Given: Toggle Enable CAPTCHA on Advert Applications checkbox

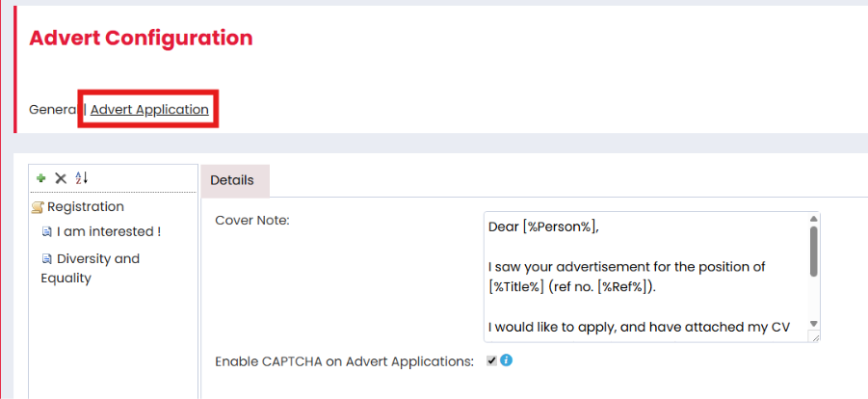Looking at the screenshot, I should coord(491,361).
